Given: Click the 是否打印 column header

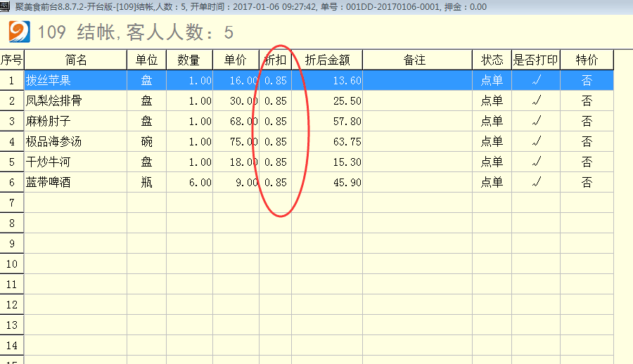Looking at the screenshot, I should click(536, 60).
